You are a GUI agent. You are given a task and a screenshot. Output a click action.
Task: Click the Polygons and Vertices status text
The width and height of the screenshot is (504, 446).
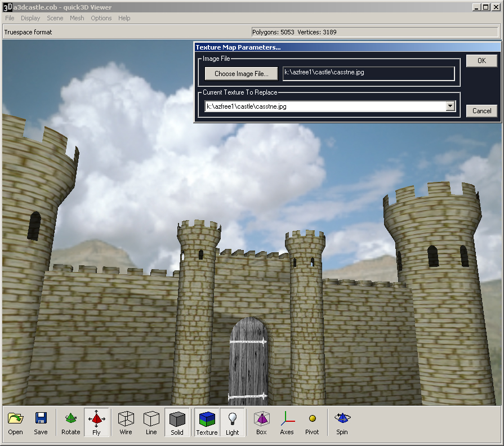coord(295,32)
